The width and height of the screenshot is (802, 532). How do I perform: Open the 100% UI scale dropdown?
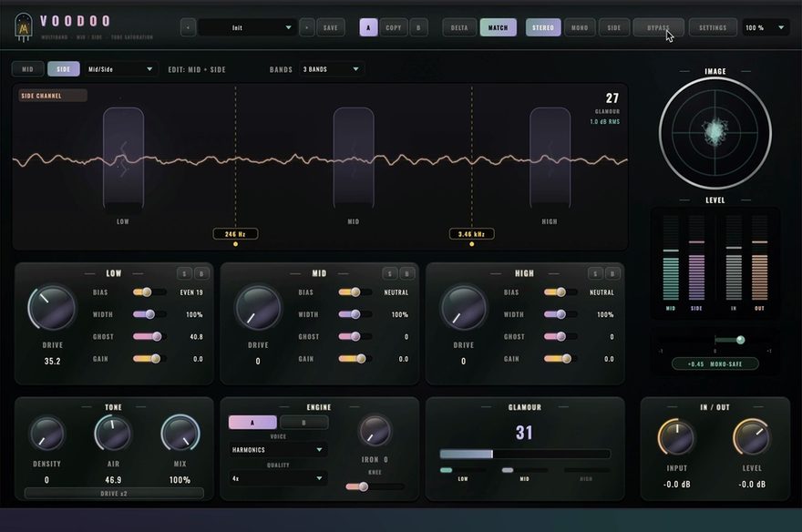[x=766, y=27]
